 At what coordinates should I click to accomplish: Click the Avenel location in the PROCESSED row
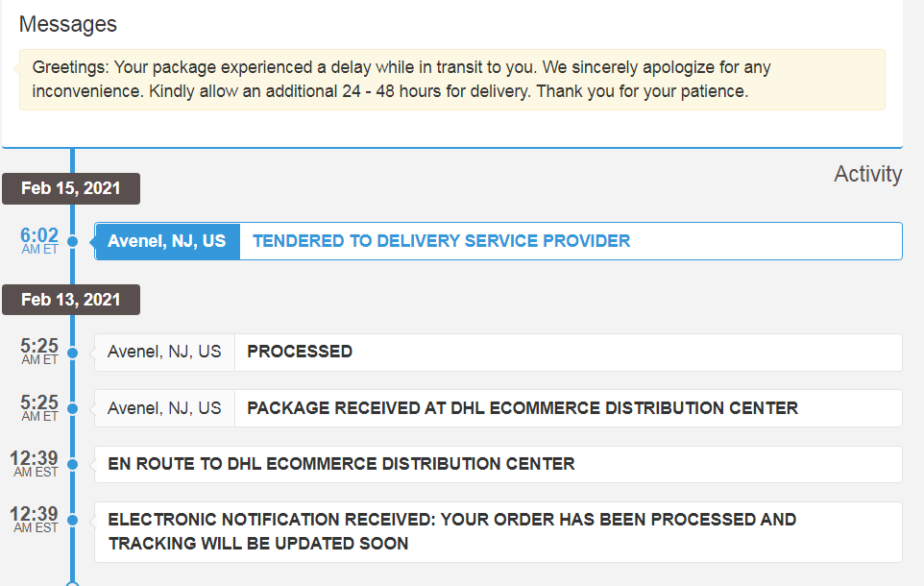pos(164,352)
